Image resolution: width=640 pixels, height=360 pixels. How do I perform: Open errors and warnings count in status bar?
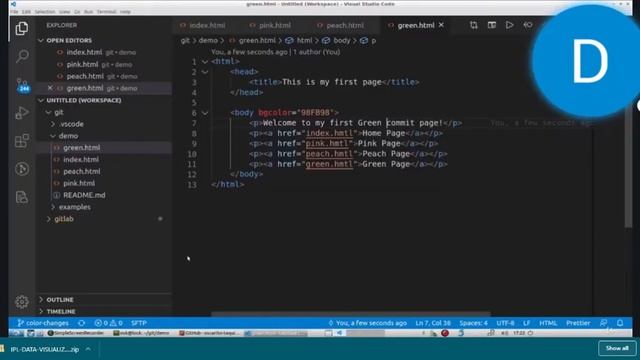click(109, 323)
